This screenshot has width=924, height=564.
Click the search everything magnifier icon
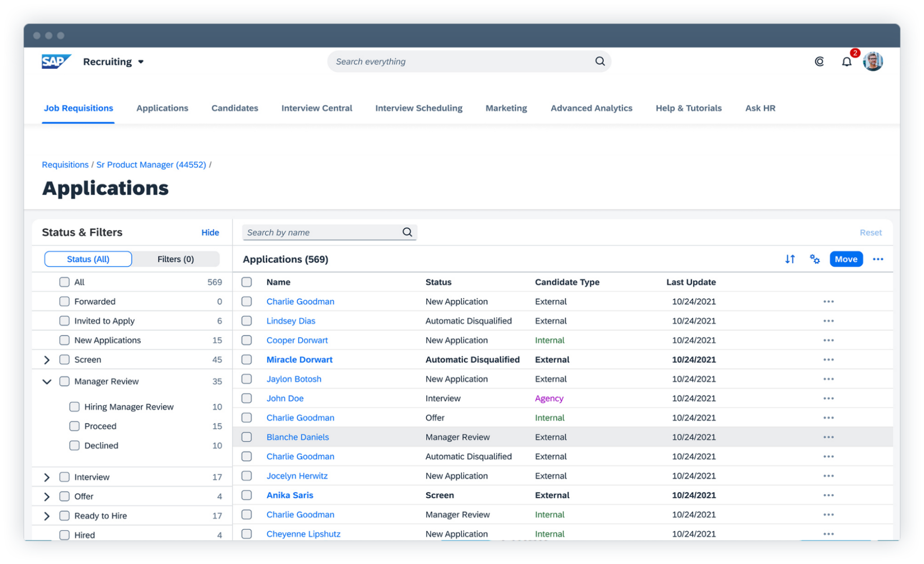600,61
